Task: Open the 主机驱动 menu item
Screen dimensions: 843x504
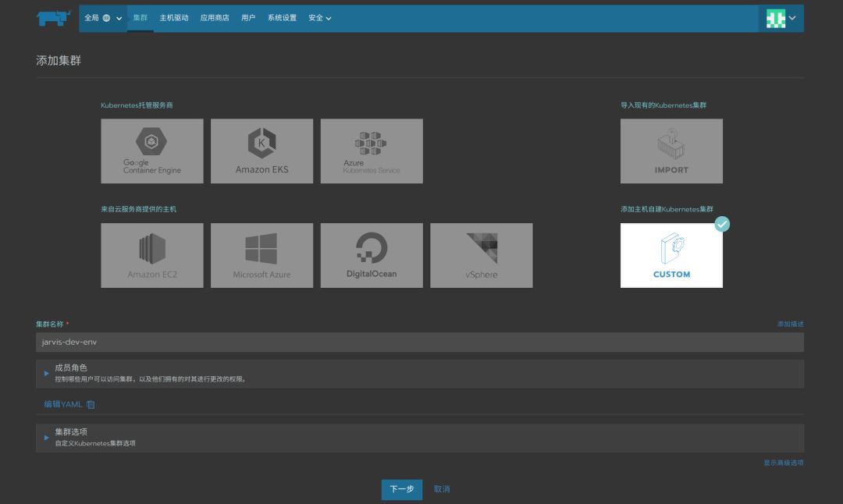Action: pyautogui.click(x=173, y=18)
